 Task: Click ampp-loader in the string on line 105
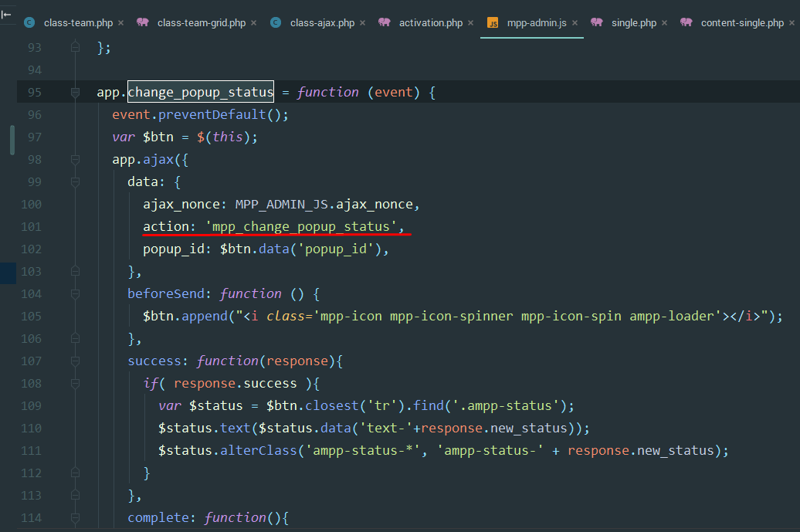tap(672, 317)
